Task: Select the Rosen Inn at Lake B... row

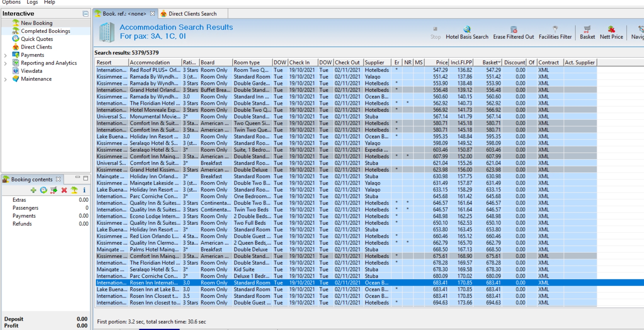Action: [x=346, y=289]
